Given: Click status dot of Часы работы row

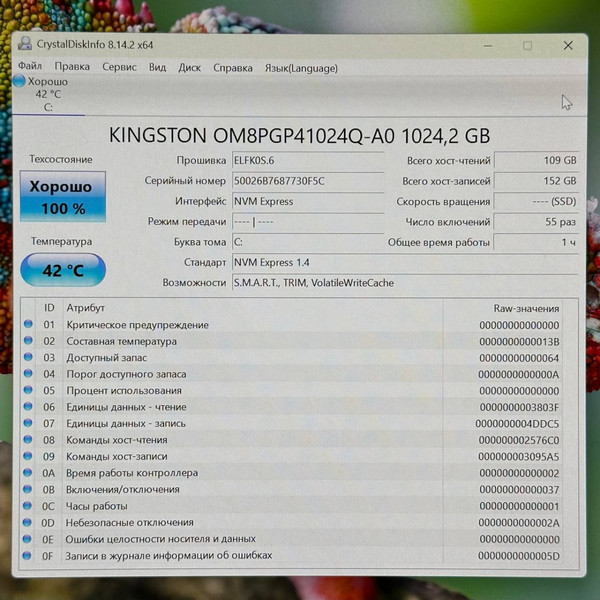Looking at the screenshot, I should (27, 505).
